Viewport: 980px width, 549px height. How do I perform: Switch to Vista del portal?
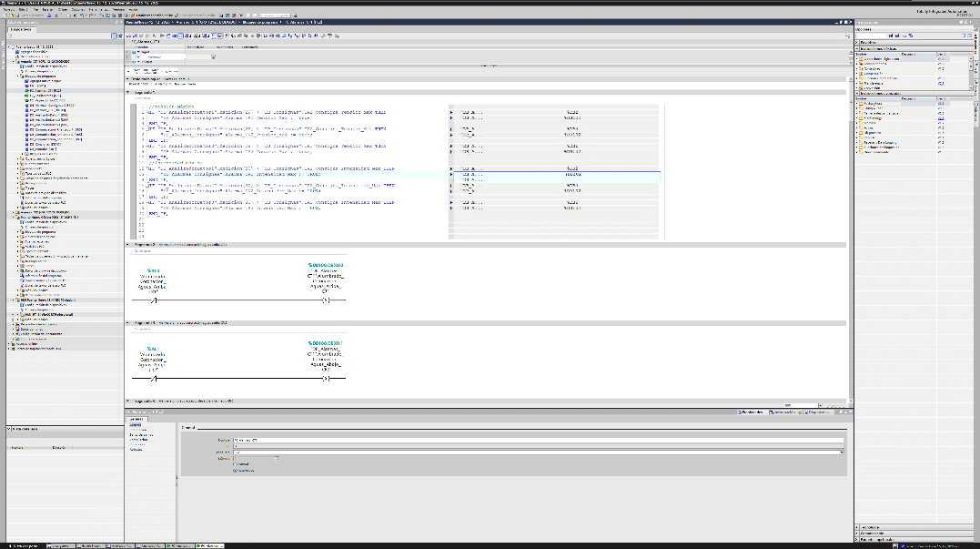tap(22, 546)
